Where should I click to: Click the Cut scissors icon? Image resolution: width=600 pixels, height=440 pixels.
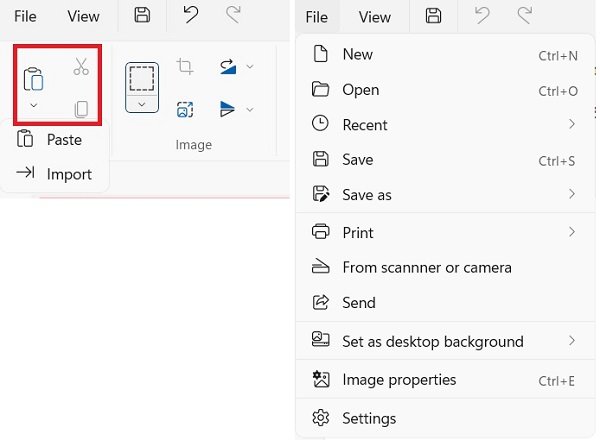[81, 66]
